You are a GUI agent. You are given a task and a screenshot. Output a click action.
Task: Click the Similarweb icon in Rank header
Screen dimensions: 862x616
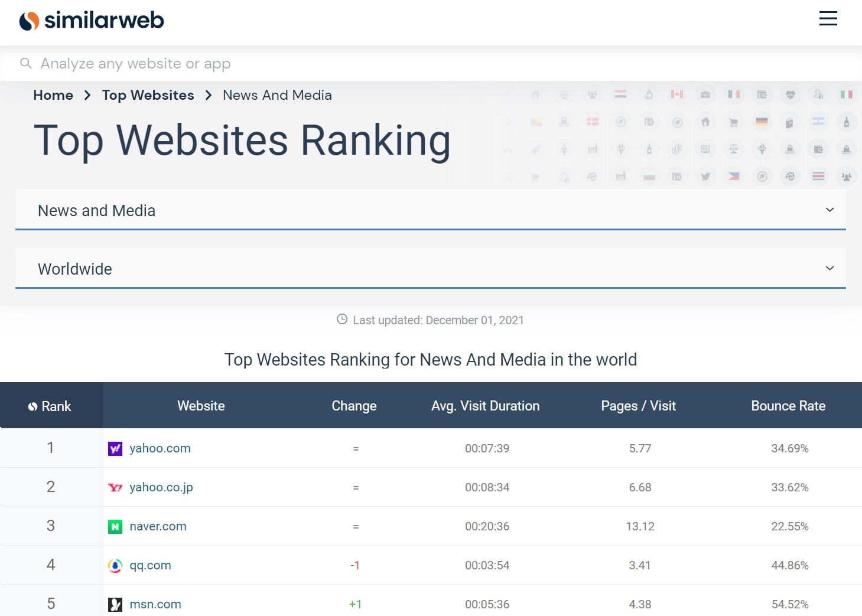tap(33, 406)
